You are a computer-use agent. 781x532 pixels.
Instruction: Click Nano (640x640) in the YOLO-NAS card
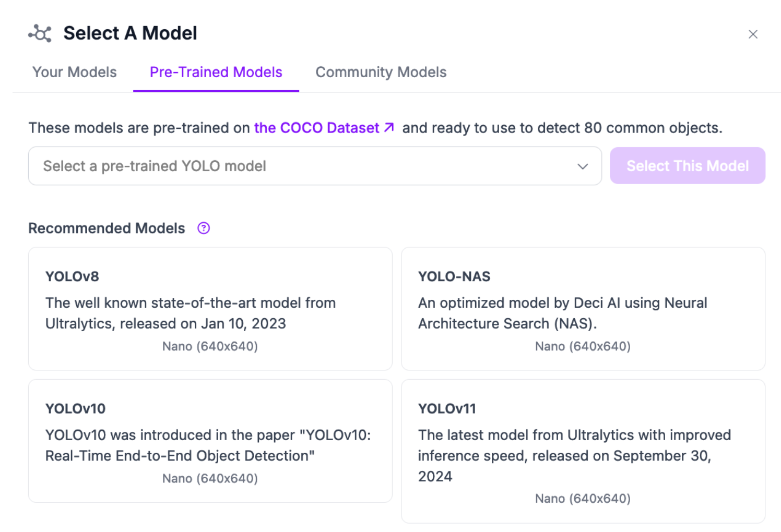[x=583, y=346]
